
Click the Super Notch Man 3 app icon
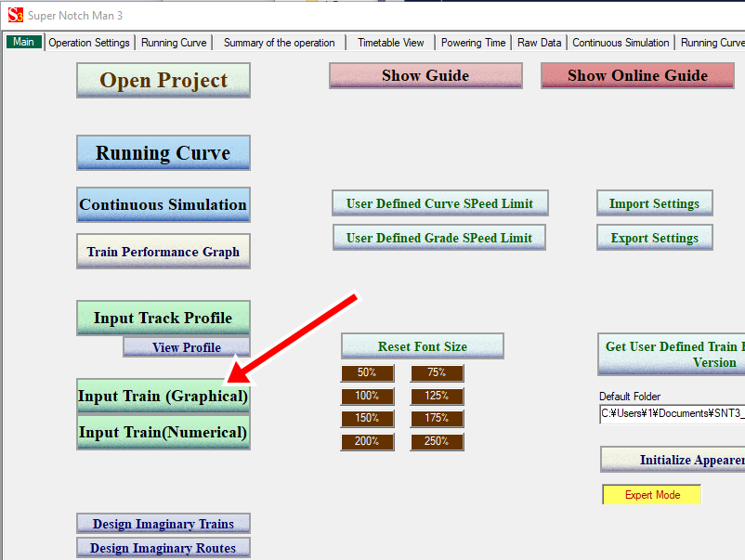click(x=15, y=15)
